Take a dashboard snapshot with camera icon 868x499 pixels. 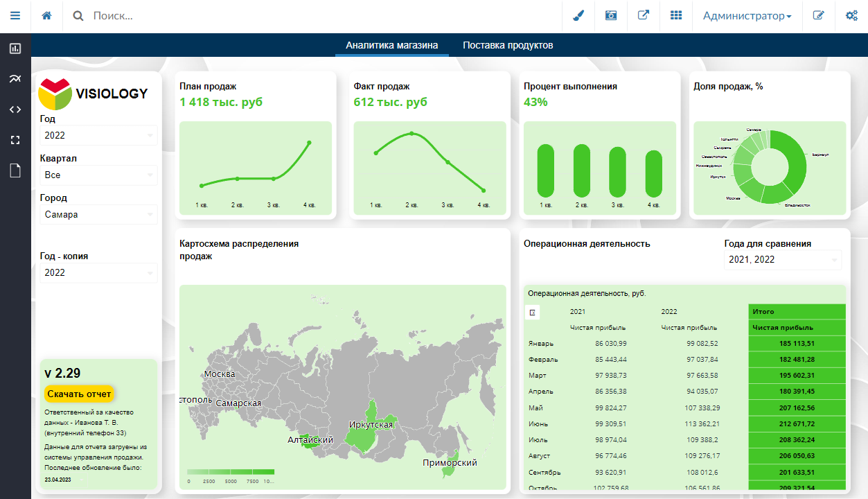[x=611, y=15]
